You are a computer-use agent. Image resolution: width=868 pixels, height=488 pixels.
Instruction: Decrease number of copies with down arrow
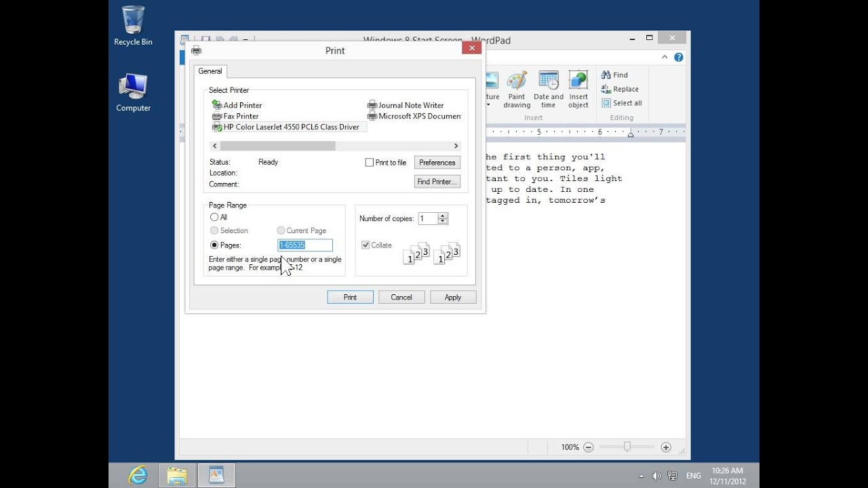443,221
